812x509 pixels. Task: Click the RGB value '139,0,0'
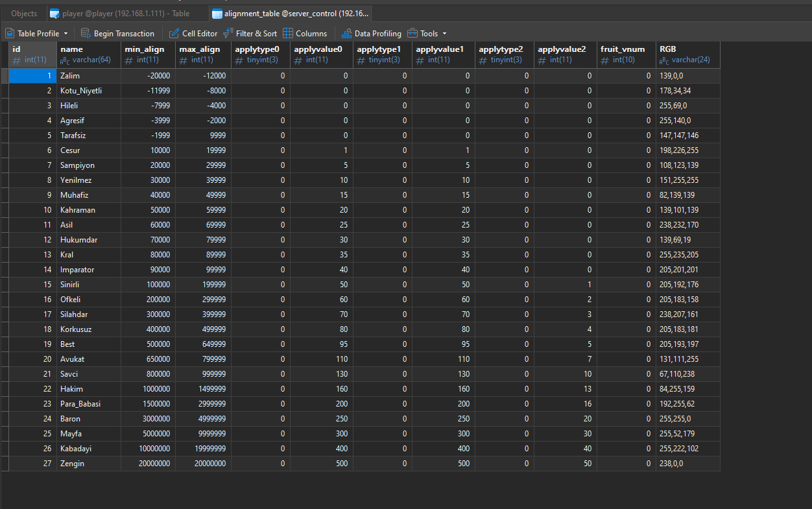click(688, 76)
